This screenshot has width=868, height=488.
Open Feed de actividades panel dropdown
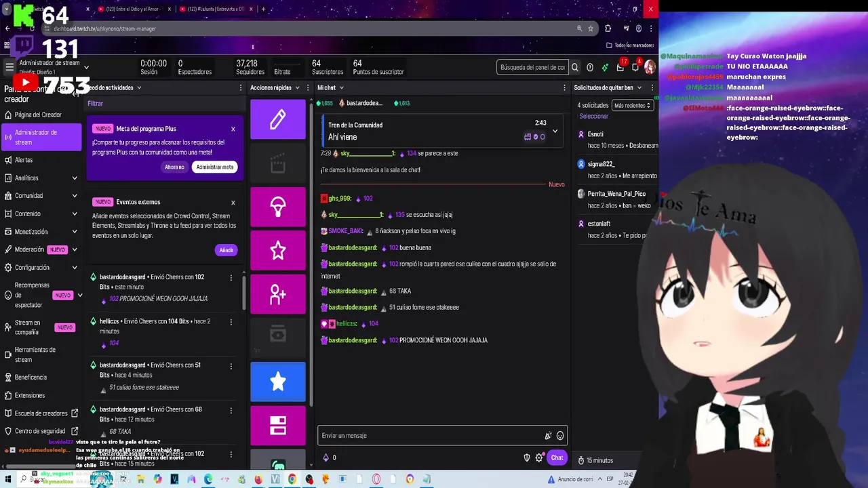pos(139,87)
